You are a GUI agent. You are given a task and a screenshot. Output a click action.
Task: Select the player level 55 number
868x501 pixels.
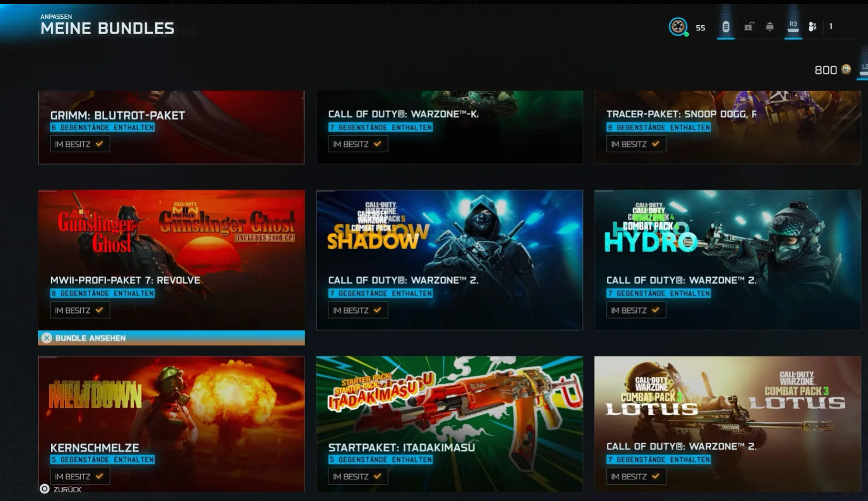pos(700,28)
